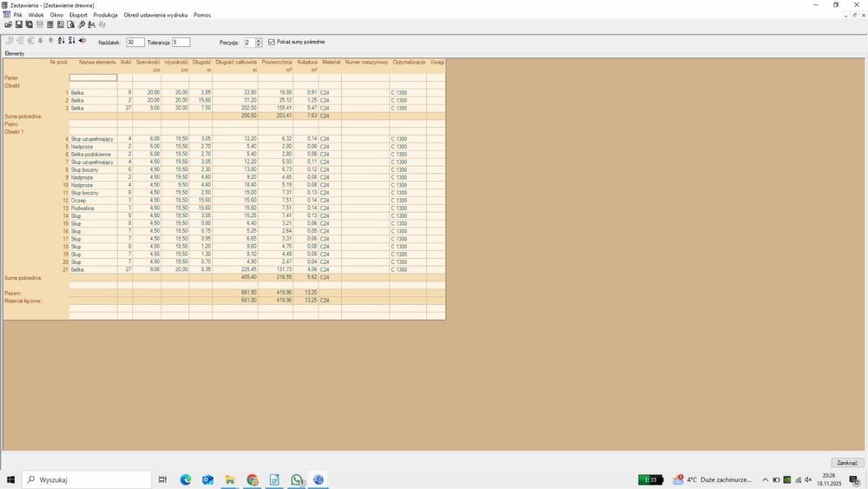
Task: Click the floppy disk save icon
Action: pyautogui.click(x=19, y=24)
